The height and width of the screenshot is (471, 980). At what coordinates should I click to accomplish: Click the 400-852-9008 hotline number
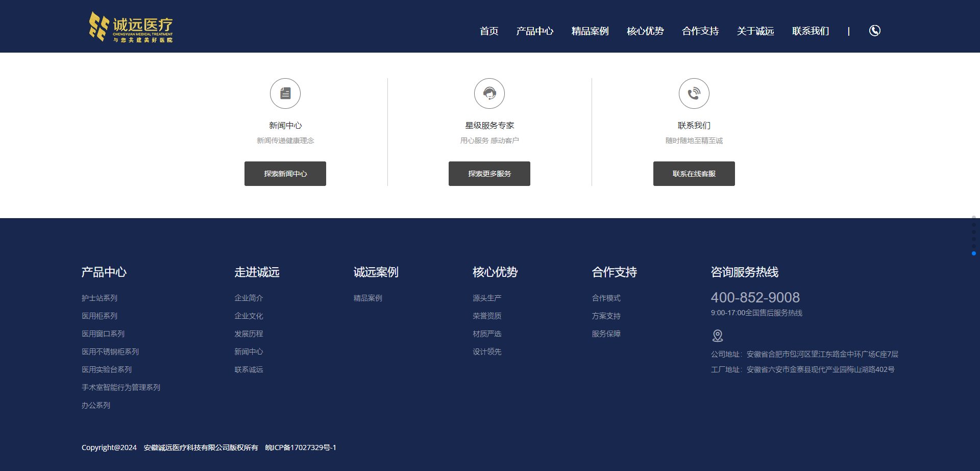point(755,297)
